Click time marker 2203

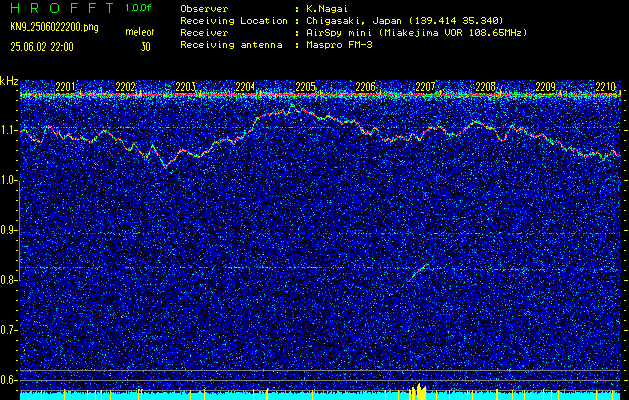(x=185, y=87)
